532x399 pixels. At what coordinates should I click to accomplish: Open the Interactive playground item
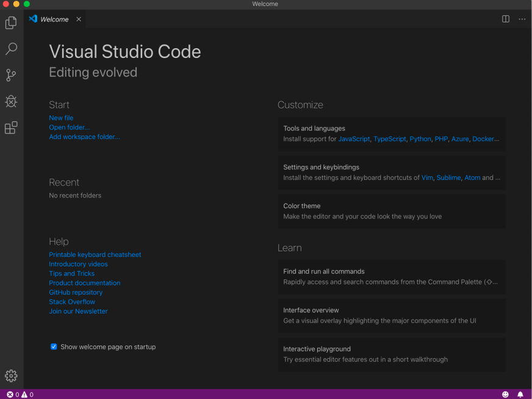point(391,354)
